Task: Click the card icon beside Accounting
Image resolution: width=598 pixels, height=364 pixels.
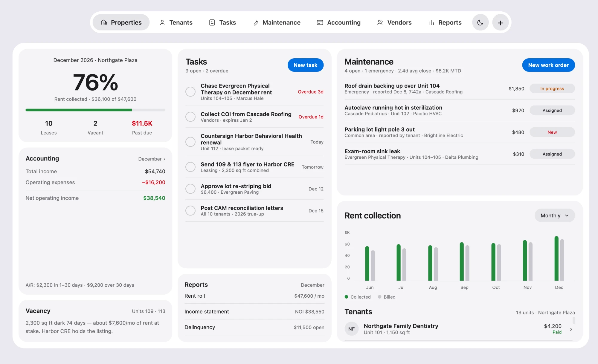Action: (320, 22)
